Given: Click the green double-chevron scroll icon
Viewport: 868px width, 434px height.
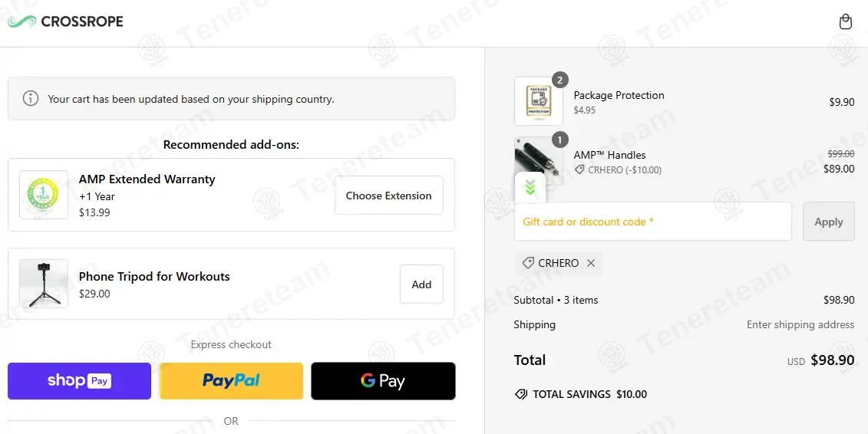Looking at the screenshot, I should 530,187.
